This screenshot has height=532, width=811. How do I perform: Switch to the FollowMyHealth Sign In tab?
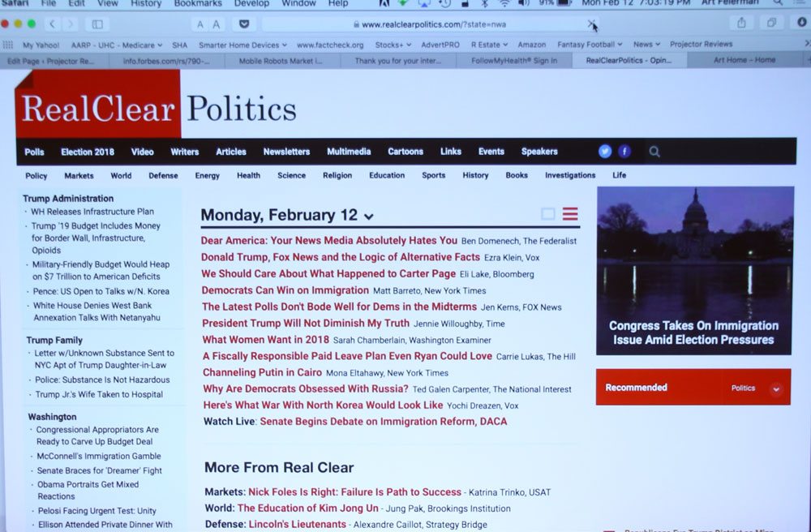point(513,61)
